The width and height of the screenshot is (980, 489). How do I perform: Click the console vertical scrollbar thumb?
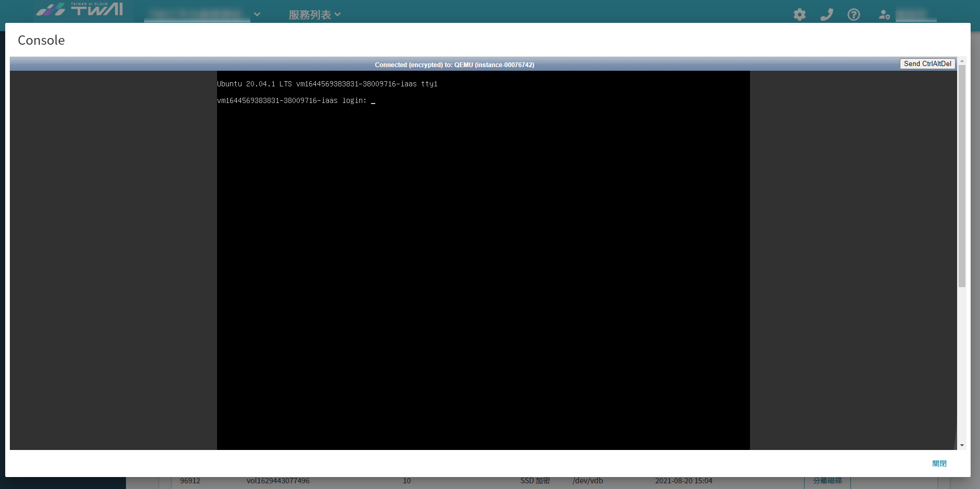pyautogui.click(x=962, y=176)
